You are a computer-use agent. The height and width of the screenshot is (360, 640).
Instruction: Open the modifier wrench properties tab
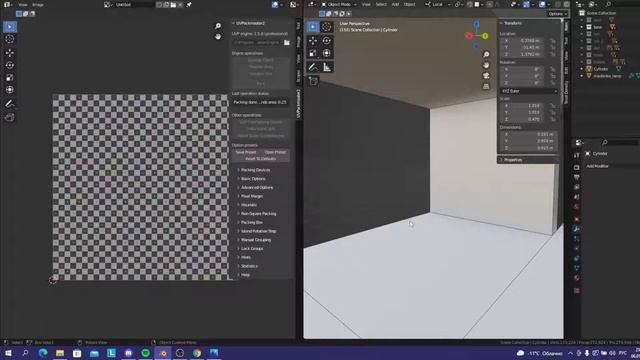(x=576, y=229)
